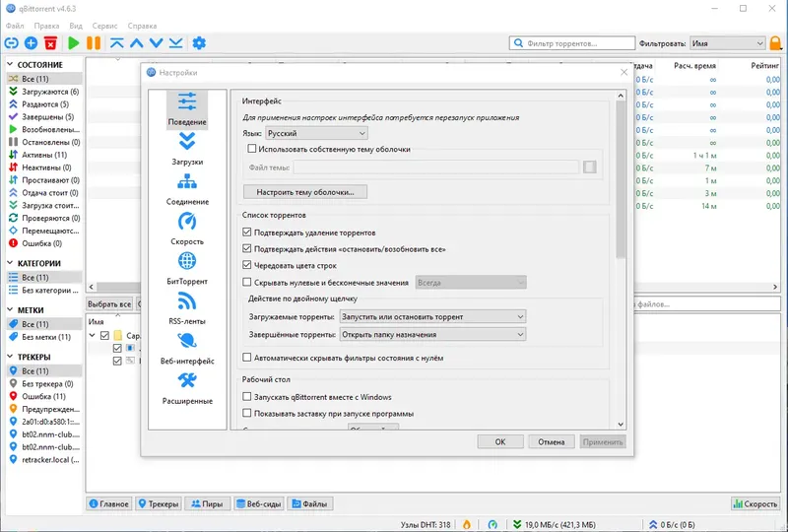This screenshot has height=532, width=788.
Task: Click download speed 19,0 МБ/с status
Action: coord(555,524)
